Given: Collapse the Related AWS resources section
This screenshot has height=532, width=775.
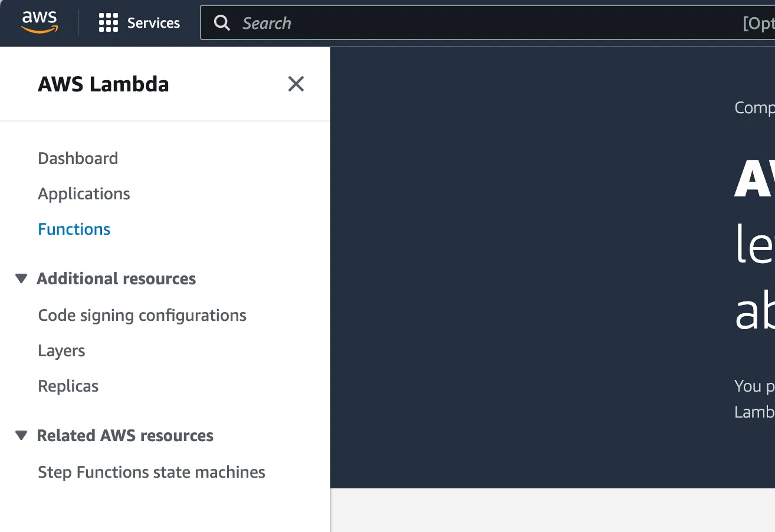Looking at the screenshot, I should pyautogui.click(x=21, y=435).
